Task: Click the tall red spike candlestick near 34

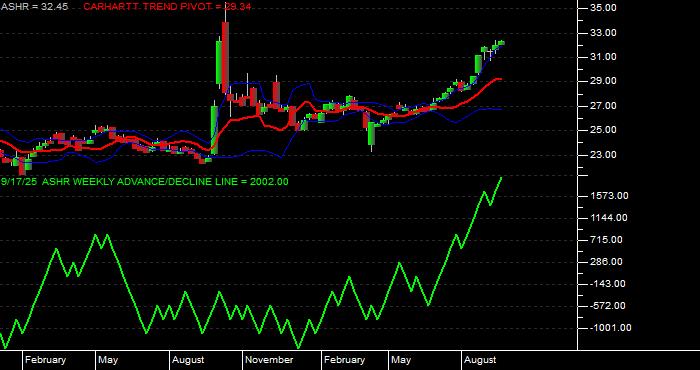Action: pyautogui.click(x=225, y=57)
